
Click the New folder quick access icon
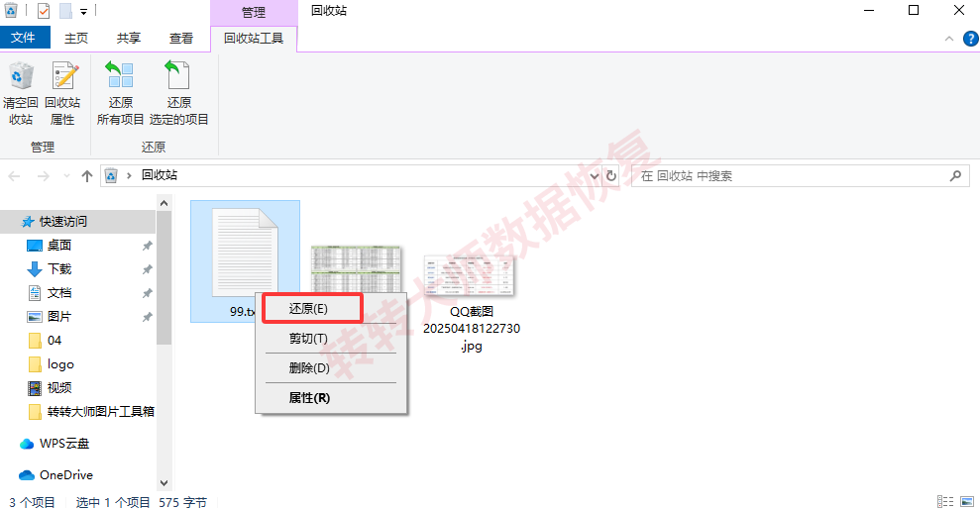pos(65,11)
